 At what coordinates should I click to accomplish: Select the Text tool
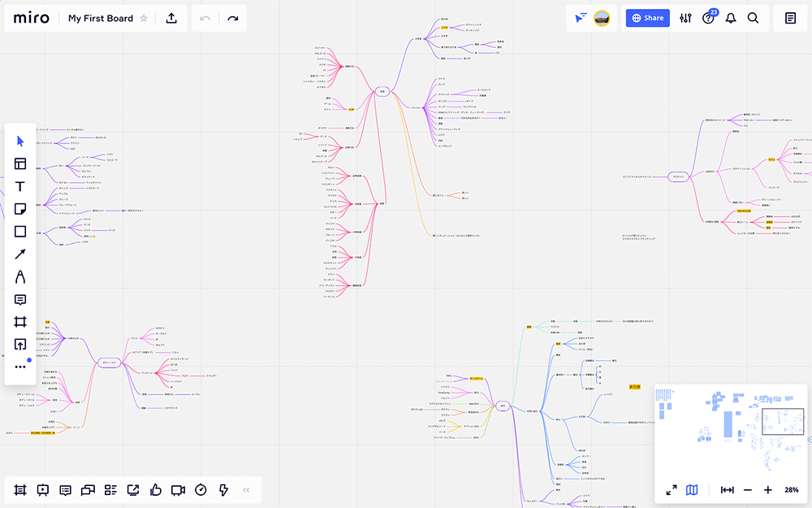(20, 186)
